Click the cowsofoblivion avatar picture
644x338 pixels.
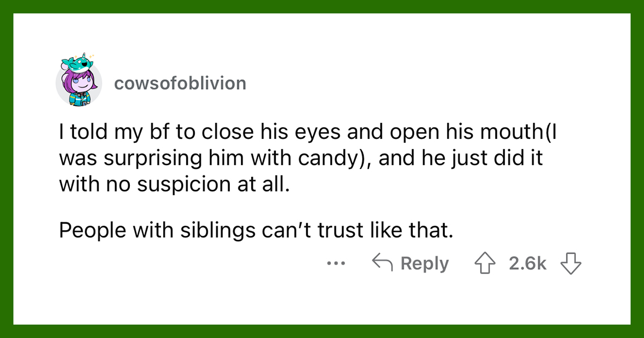click(x=79, y=83)
